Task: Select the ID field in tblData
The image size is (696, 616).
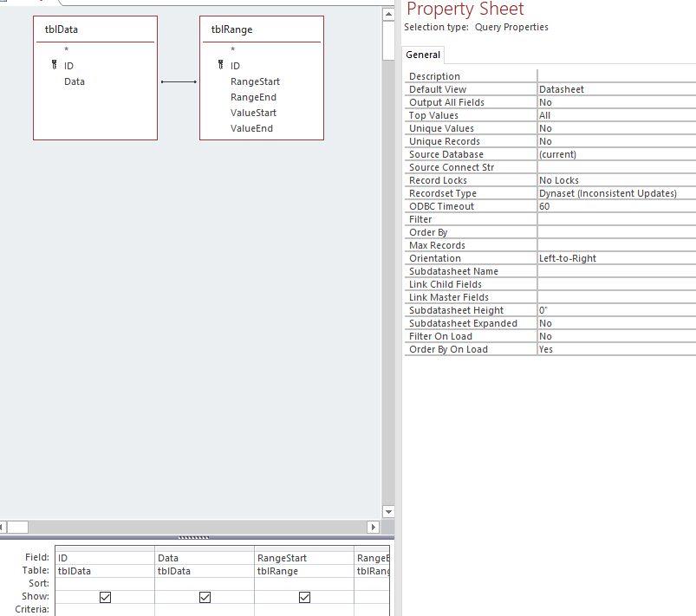Action: pyautogui.click(x=68, y=66)
